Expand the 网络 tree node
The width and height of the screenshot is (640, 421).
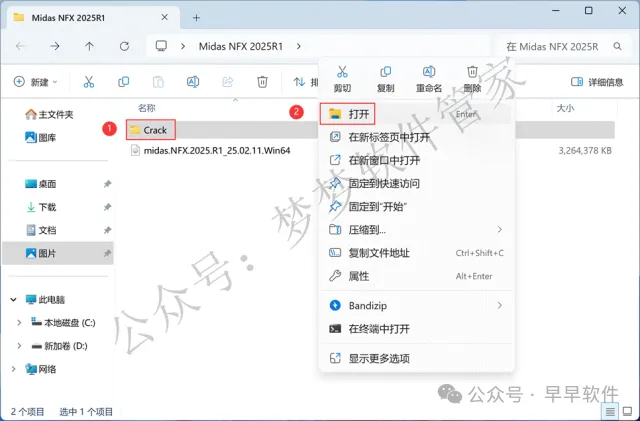(13, 369)
